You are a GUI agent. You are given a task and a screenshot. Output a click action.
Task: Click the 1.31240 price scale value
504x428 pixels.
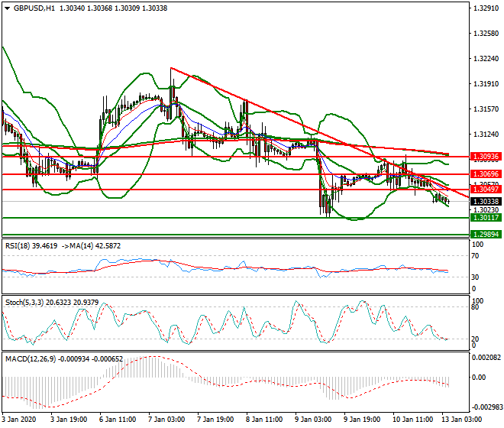click(x=486, y=135)
